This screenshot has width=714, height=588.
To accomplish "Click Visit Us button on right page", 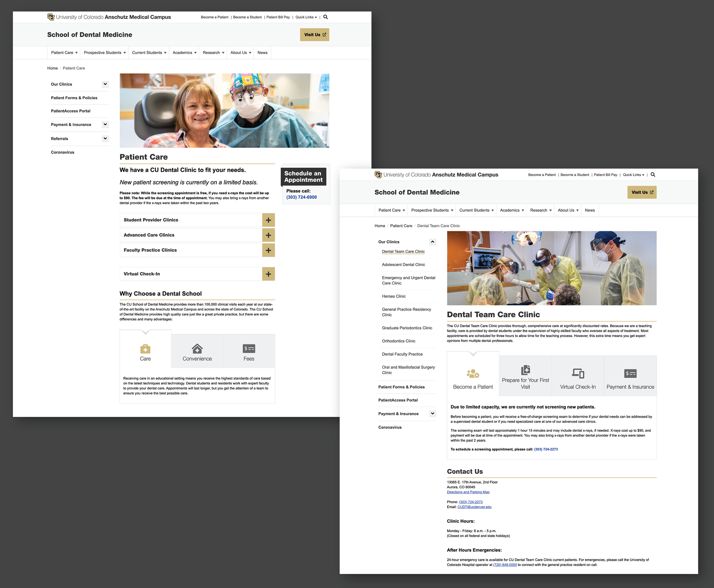I will (x=642, y=192).
